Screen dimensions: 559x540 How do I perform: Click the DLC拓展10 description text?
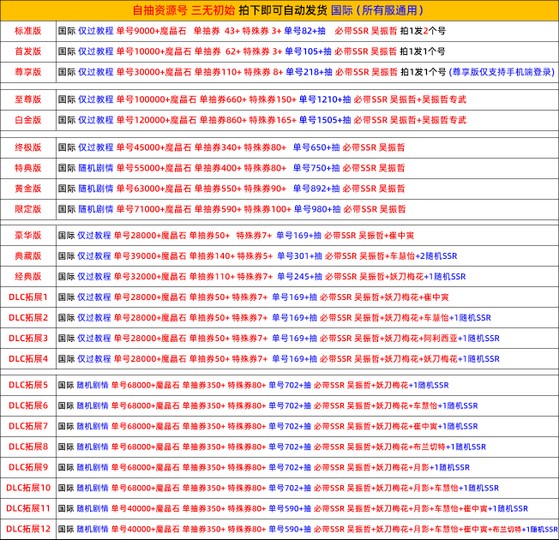click(278, 488)
